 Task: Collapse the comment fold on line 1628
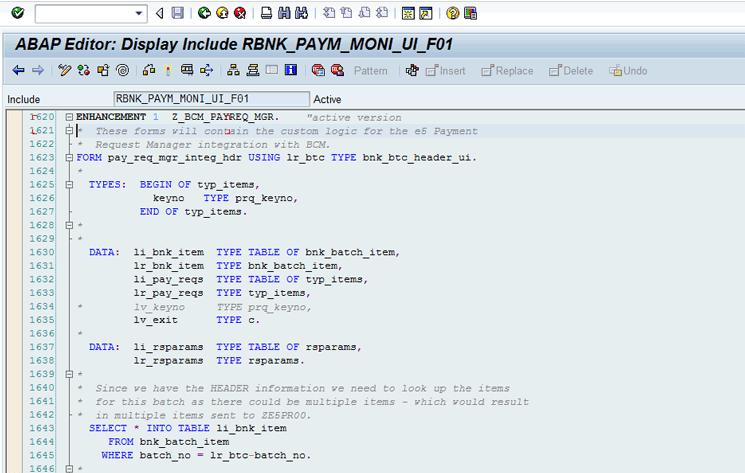(x=69, y=225)
